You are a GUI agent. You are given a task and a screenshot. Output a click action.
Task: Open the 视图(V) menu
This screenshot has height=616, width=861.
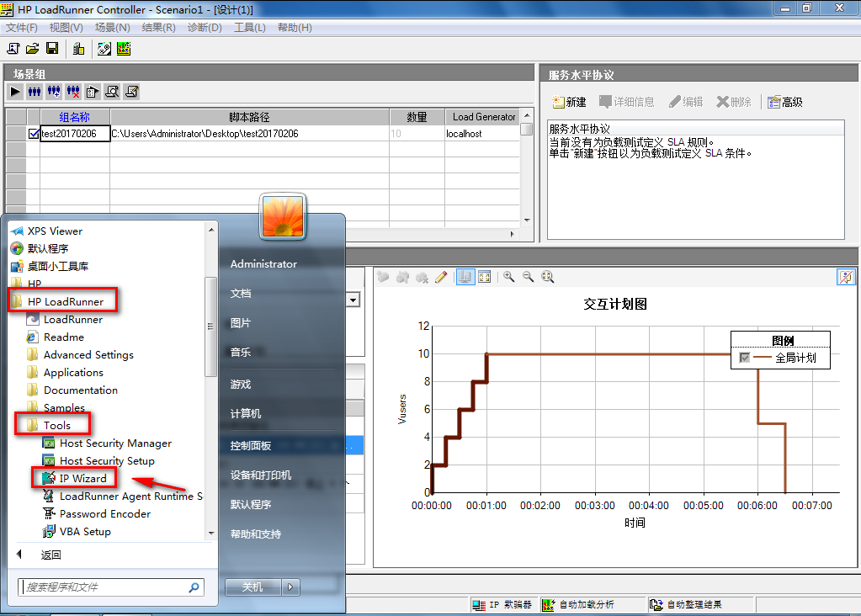point(66,28)
